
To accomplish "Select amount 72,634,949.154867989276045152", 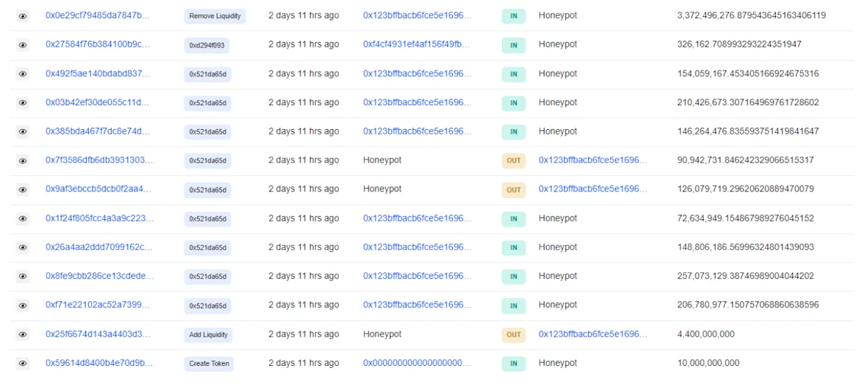I will 745,218.
